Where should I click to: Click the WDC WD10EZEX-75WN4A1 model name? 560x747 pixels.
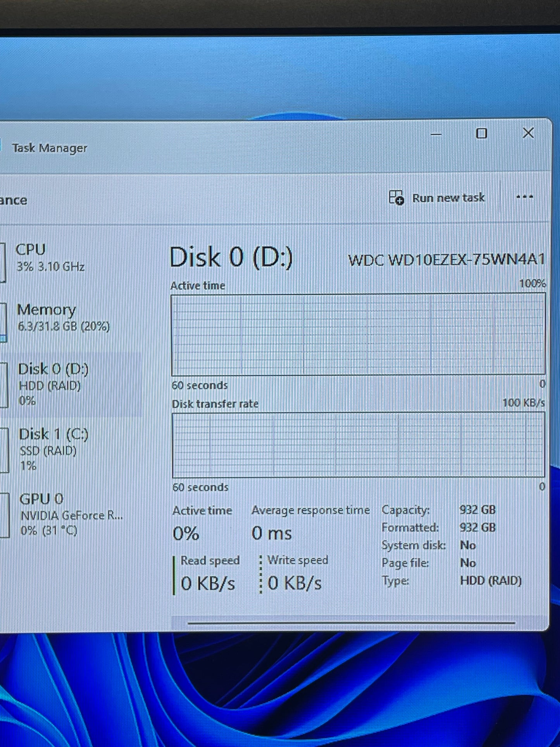pyautogui.click(x=447, y=259)
